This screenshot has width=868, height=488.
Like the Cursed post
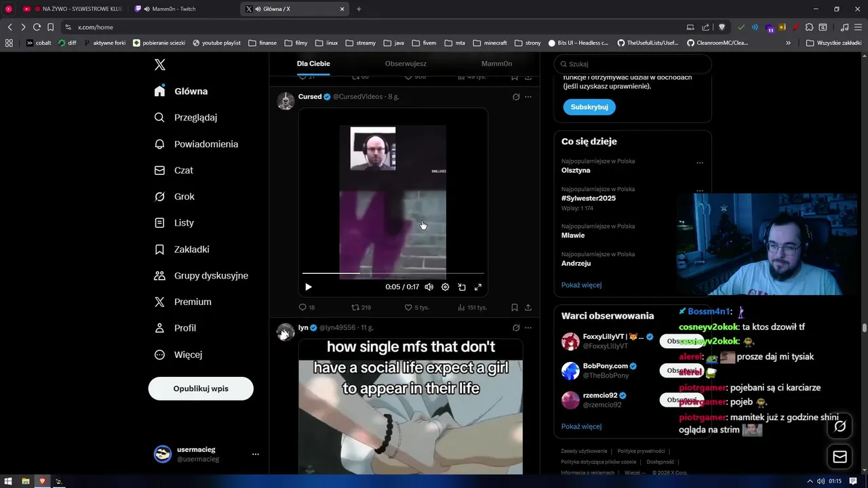[416, 307]
